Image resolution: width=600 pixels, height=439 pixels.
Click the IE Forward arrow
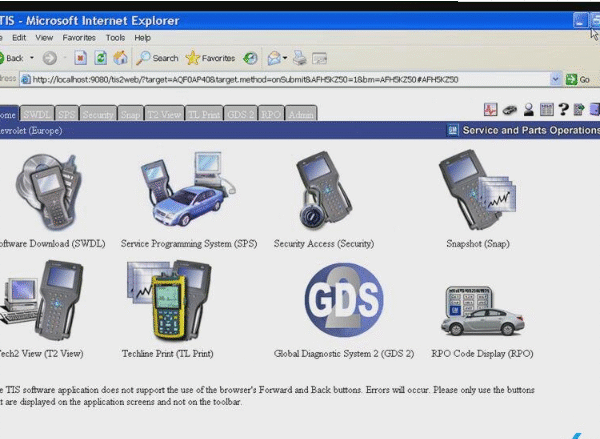click(49, 58)
